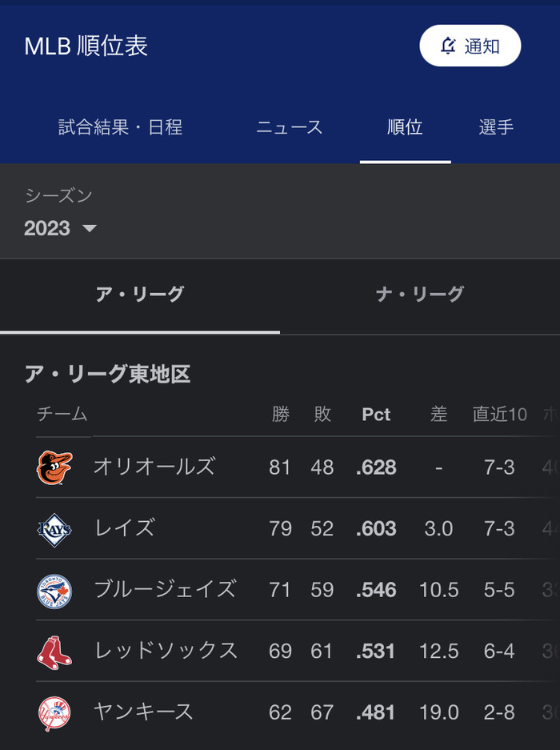560x750 pixels.
Task: Tap the 通知 notification button
Action: tap(470, 46)
